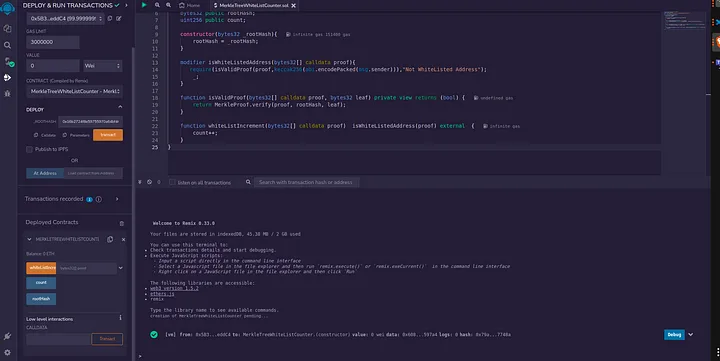Expand the Transactions recorded section
720x361 pixels.
point(117,199)
